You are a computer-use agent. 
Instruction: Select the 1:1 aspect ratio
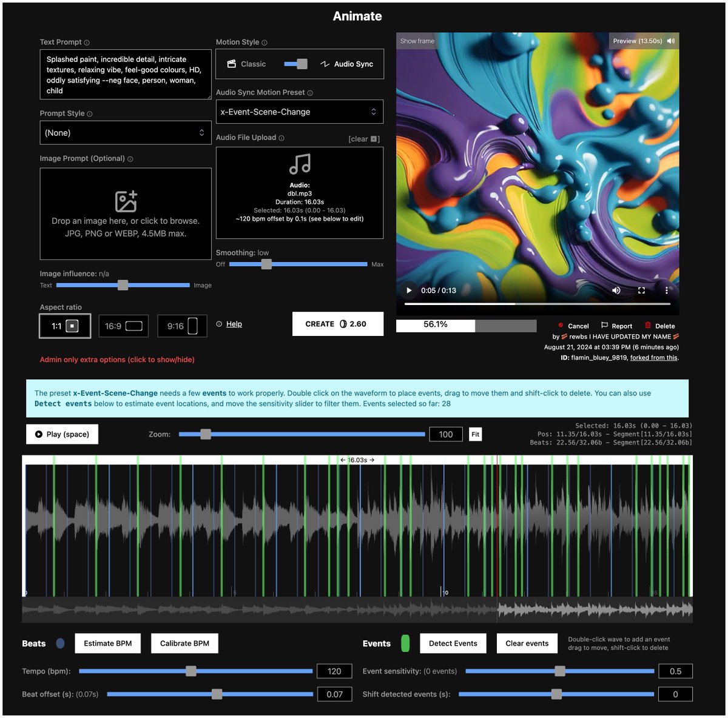(x=65, y=326)
